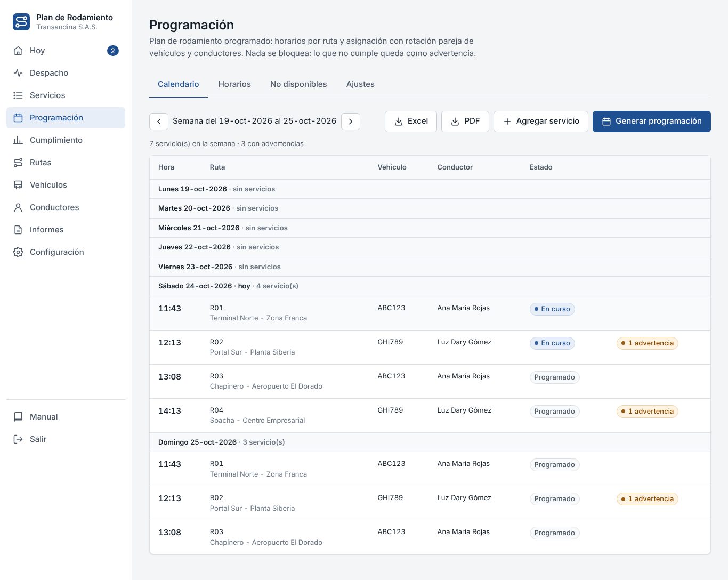
Task: Open Despacho in the sidebar
Action: pos(66,73)
